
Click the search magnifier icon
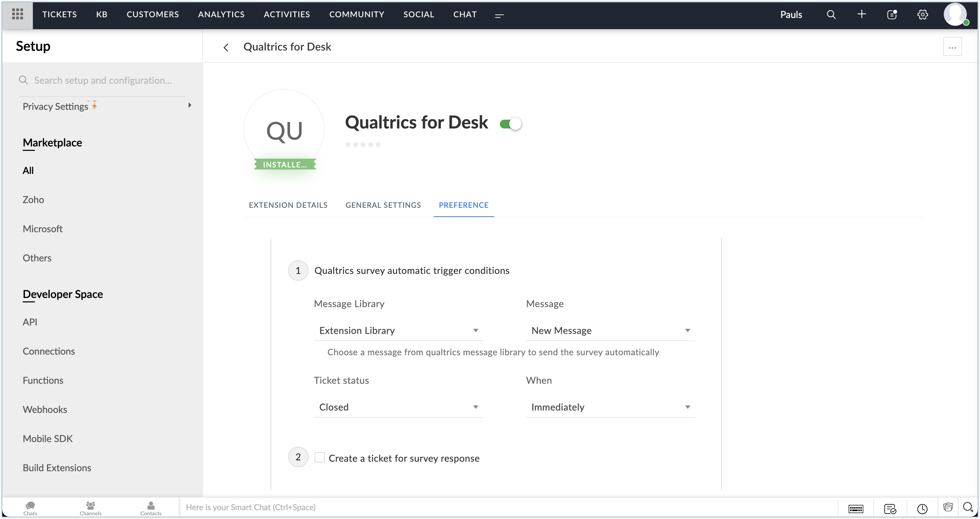pyautogui.click(x=831, y=14)
